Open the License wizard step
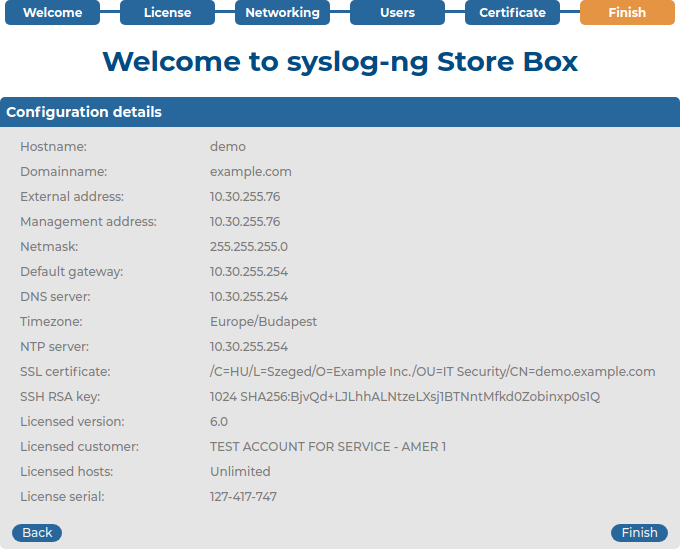The image size is (680, 549). (x=167, y=13)
